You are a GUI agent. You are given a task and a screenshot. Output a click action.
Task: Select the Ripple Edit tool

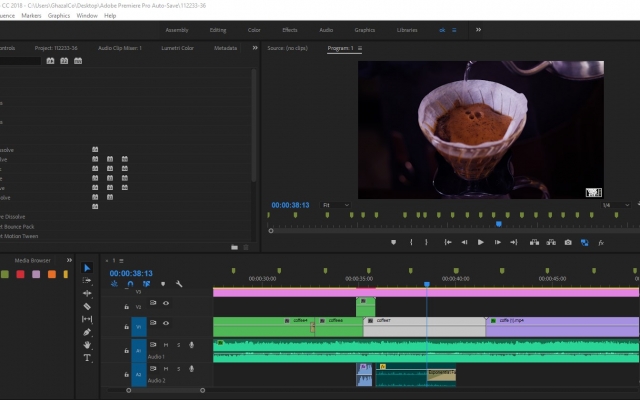(x=87, y=293)
